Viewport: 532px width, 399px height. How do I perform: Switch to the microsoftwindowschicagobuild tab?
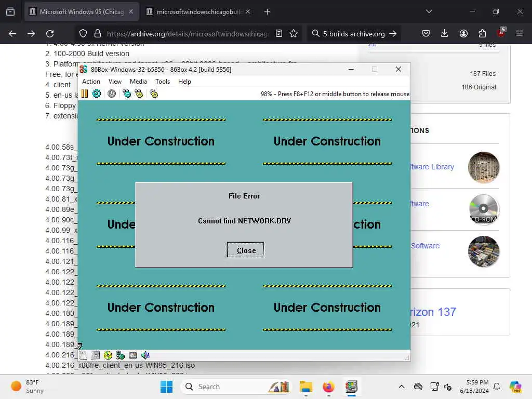[198, 12]
